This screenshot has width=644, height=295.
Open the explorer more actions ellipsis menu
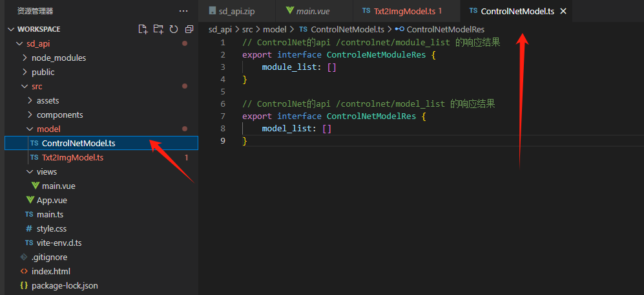183,11
